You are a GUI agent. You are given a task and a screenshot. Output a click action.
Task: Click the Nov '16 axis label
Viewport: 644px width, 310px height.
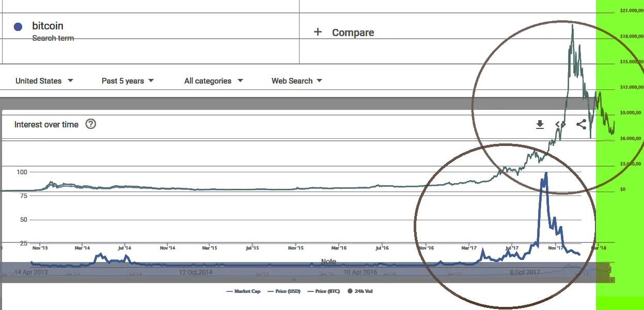point(426,248)
